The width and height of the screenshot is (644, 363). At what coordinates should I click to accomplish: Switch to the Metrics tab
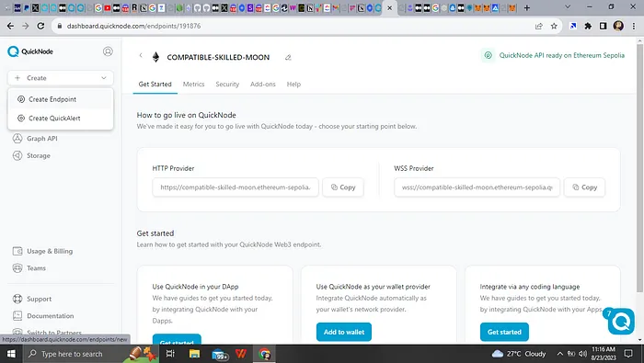pos(193,84)
